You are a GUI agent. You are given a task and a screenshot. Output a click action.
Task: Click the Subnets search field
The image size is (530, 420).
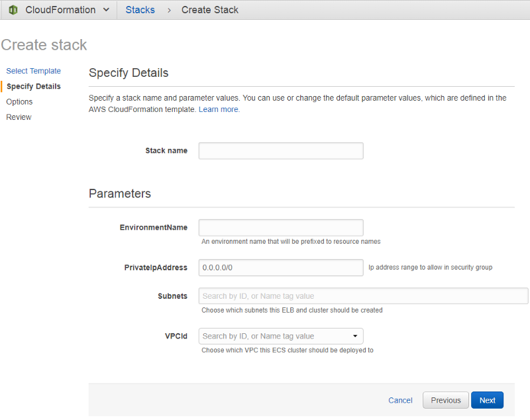point(363,296)
